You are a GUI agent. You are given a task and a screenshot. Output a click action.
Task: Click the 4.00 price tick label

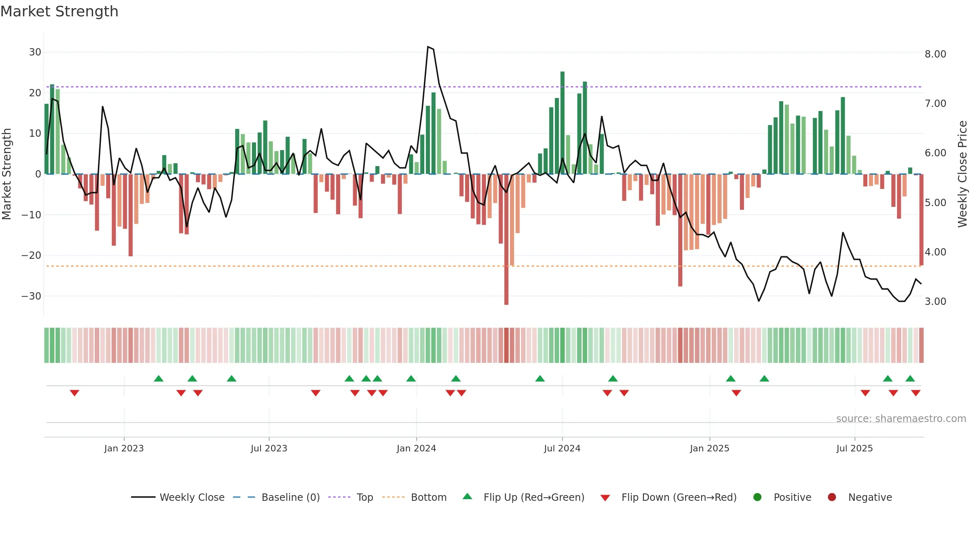935,252
